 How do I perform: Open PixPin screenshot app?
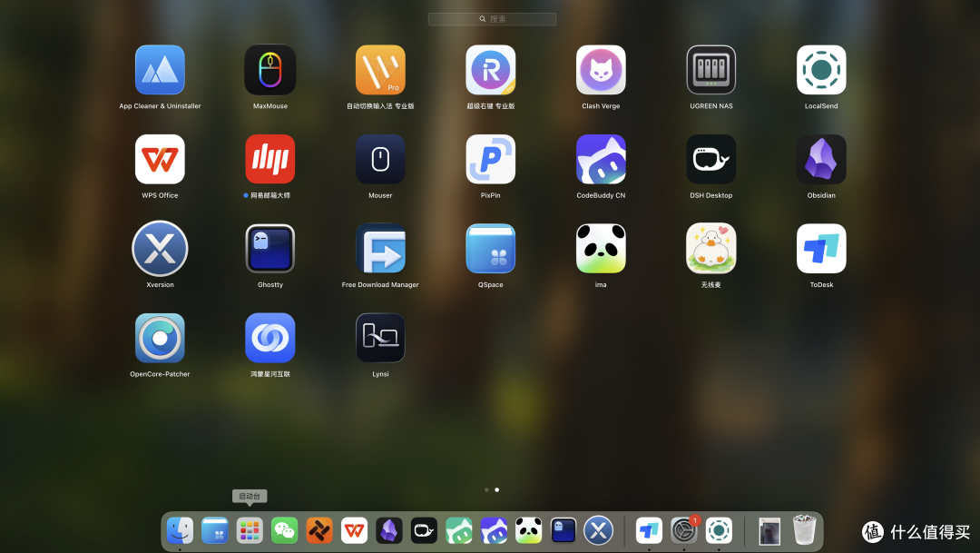click(x=491, y=160)
